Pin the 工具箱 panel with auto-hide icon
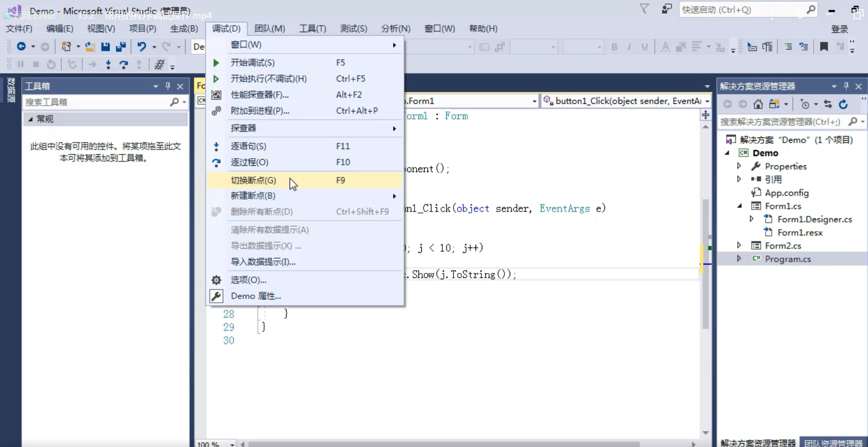Viewport: 868px width, 447px height. pos(168,86)
